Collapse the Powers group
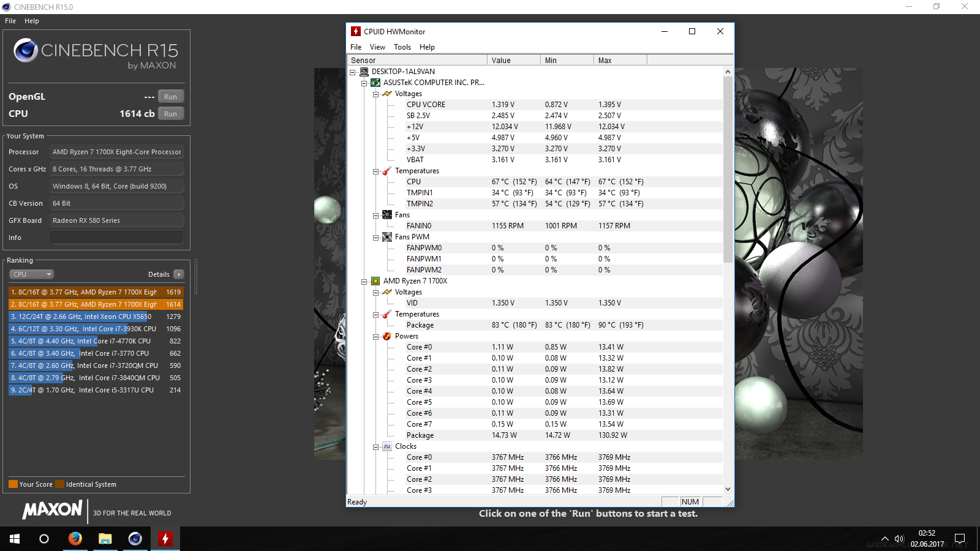 (x=376, y=337)
